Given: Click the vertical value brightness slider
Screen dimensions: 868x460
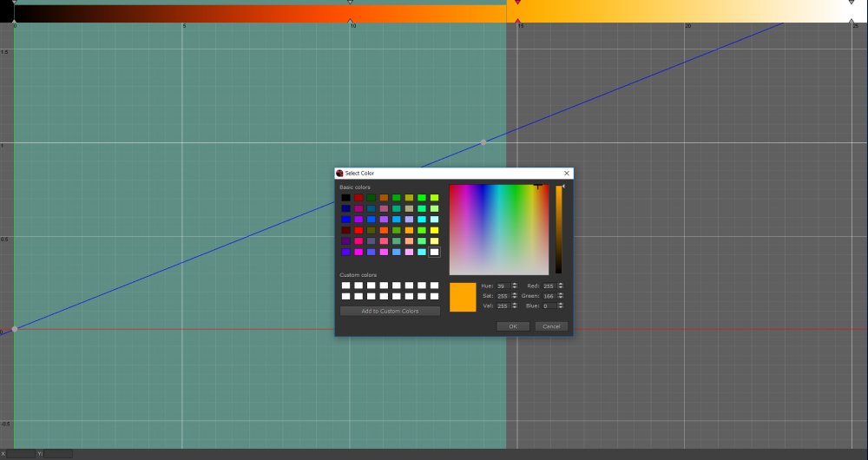Looking at the screenshot, I should [x=559, y=230].
